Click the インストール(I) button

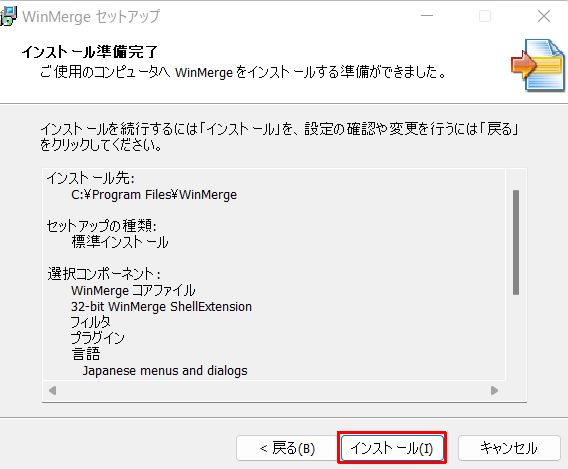[x=392, y=448]
